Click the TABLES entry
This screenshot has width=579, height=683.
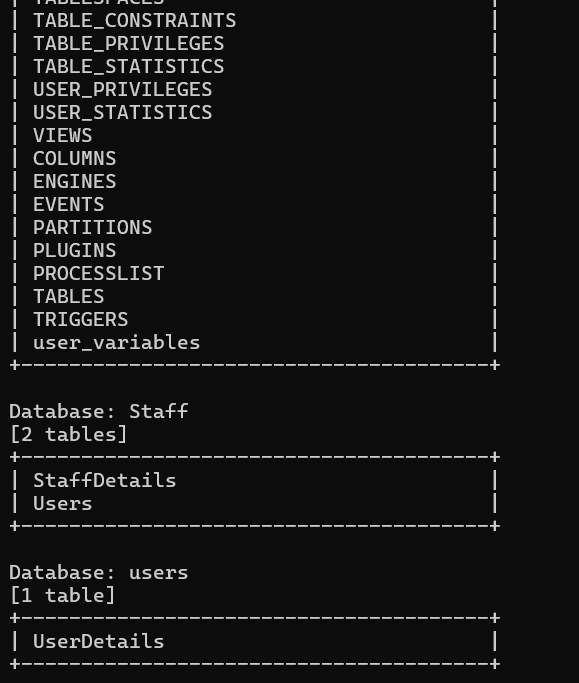[69, 297]
